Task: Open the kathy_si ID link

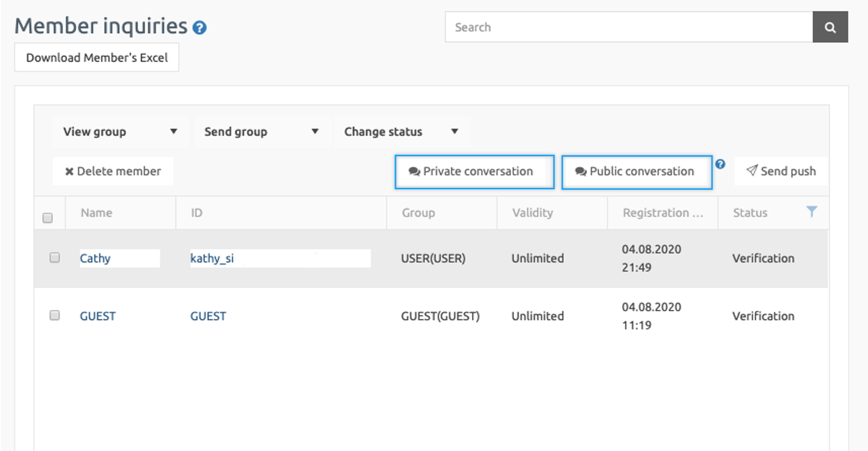Action: click(x=212, y=258)
